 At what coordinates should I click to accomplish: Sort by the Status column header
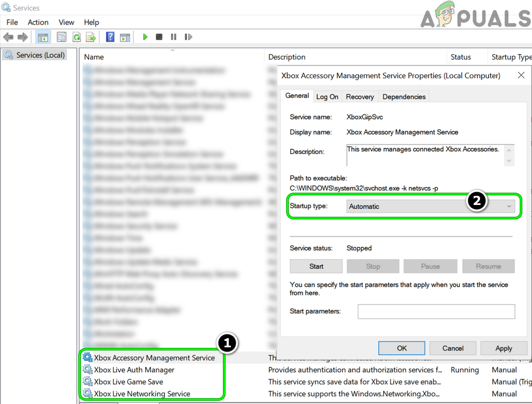coord(467,57)
